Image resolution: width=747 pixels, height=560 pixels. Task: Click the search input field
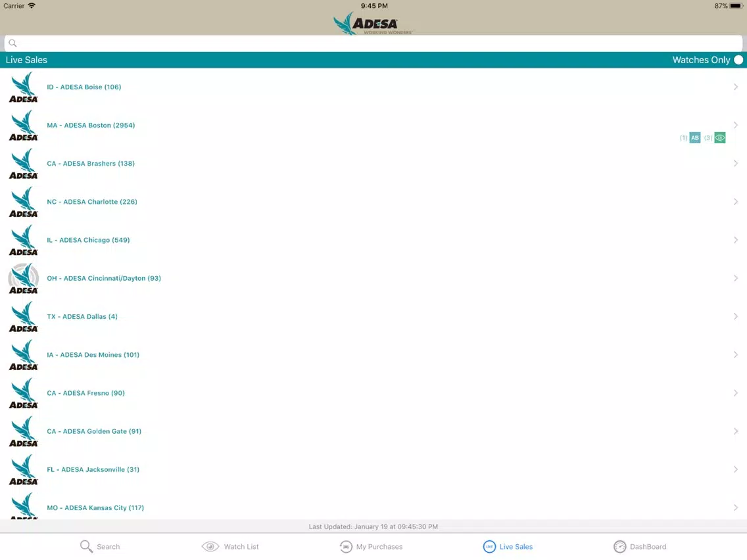[373, 43]
